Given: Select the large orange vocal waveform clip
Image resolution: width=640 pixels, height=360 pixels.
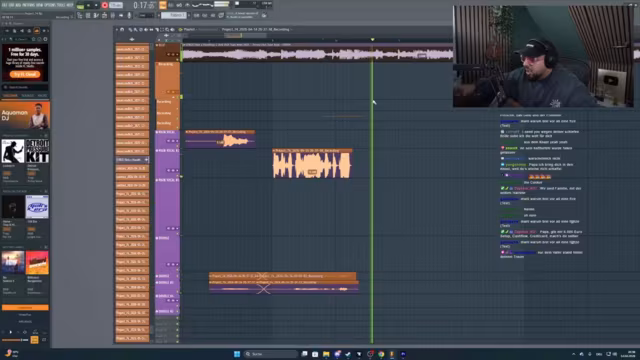Looking at the screenshot, I should pos(313,164).
